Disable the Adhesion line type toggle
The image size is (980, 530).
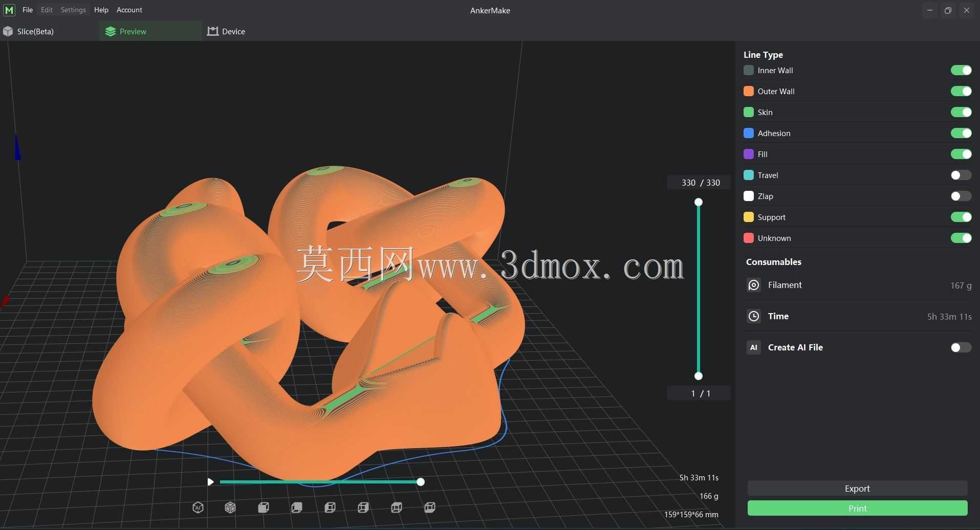click(961, 133)
